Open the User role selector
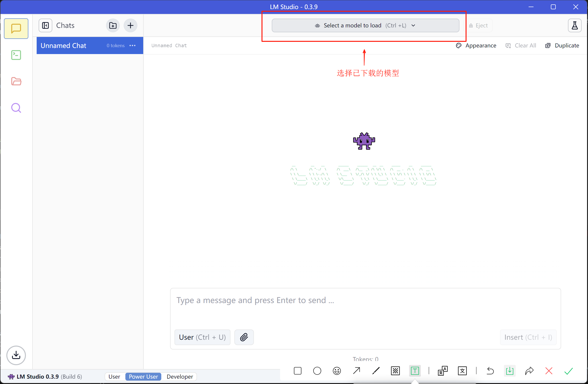This screenshot has height=384, width=588. click(202, 337)
